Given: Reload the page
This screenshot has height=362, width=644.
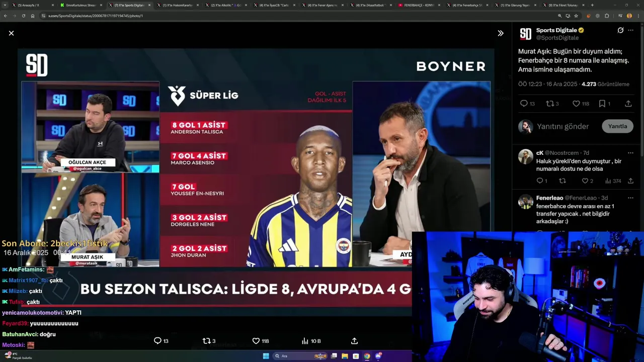Looking at the screenshot, I should point(23,16).
